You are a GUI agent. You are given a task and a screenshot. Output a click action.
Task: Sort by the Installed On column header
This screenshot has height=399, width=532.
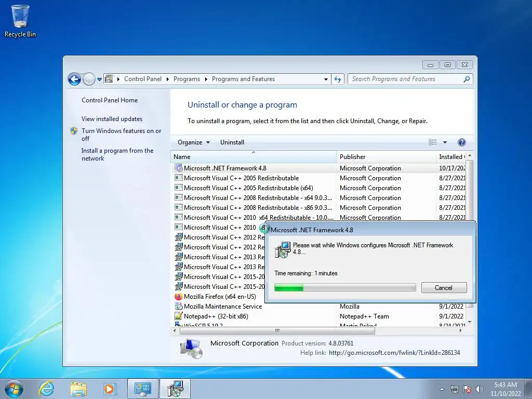tap(451, 157)
